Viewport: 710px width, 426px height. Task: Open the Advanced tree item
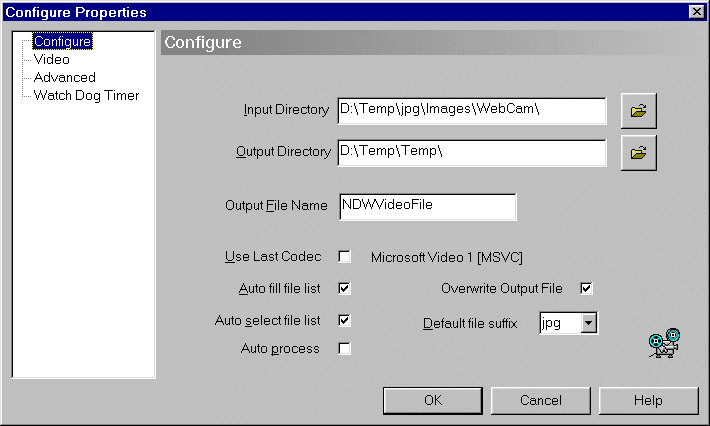click(x=65, y=77)
